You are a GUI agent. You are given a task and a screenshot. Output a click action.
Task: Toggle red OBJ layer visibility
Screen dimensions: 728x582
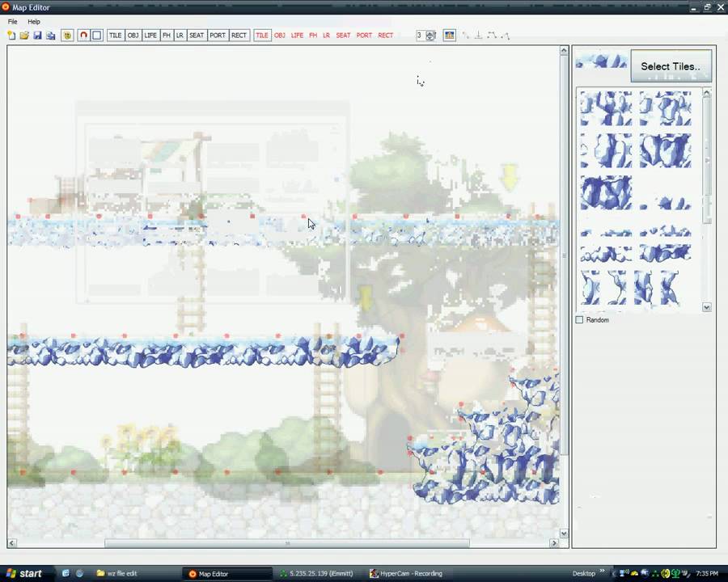coord(280,36)
